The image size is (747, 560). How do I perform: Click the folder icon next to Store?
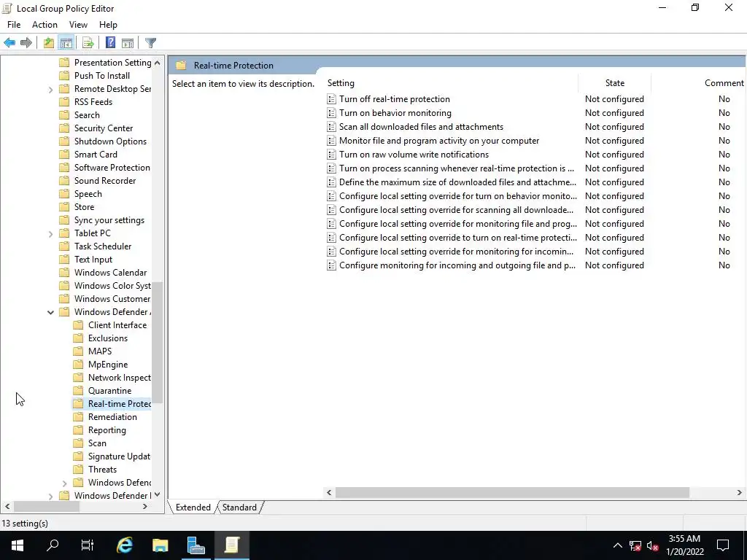tap(64, 207)
